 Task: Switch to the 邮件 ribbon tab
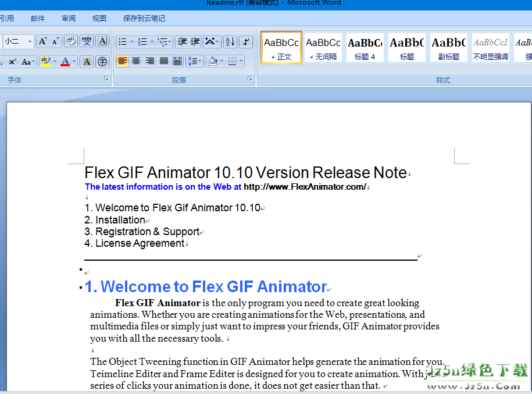coord(38,19)
